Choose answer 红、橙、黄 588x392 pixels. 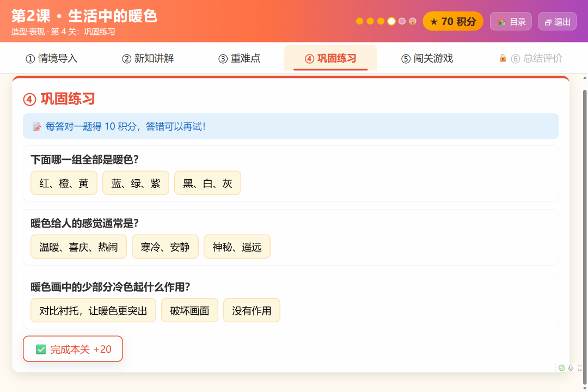click(64, 183)
